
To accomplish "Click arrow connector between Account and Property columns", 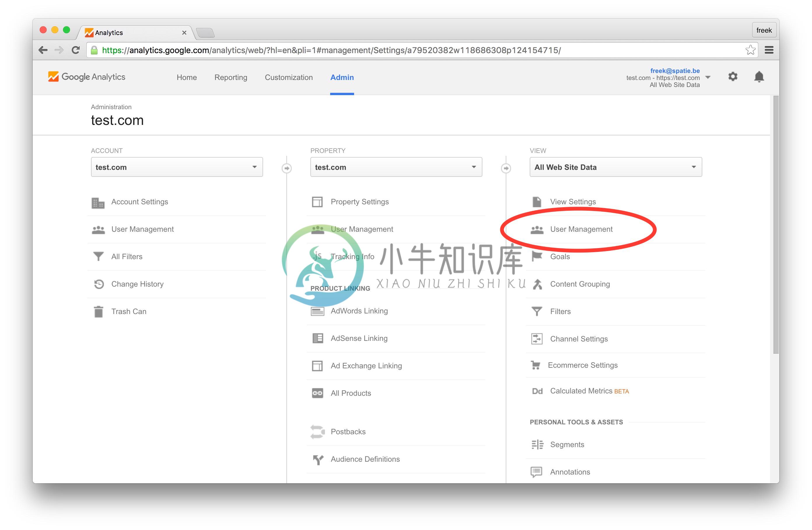I will point(287,168).
